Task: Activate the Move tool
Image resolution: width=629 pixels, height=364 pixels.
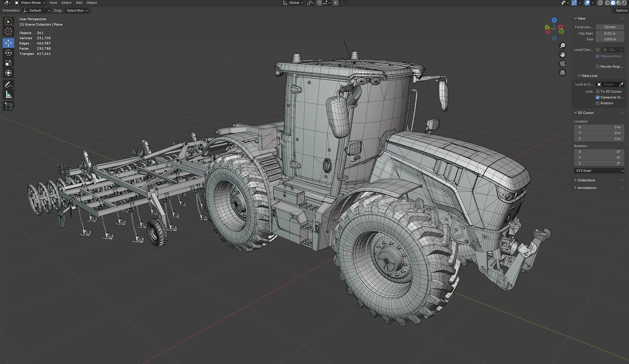Action: pyautogui.click(x=8, y=43)
